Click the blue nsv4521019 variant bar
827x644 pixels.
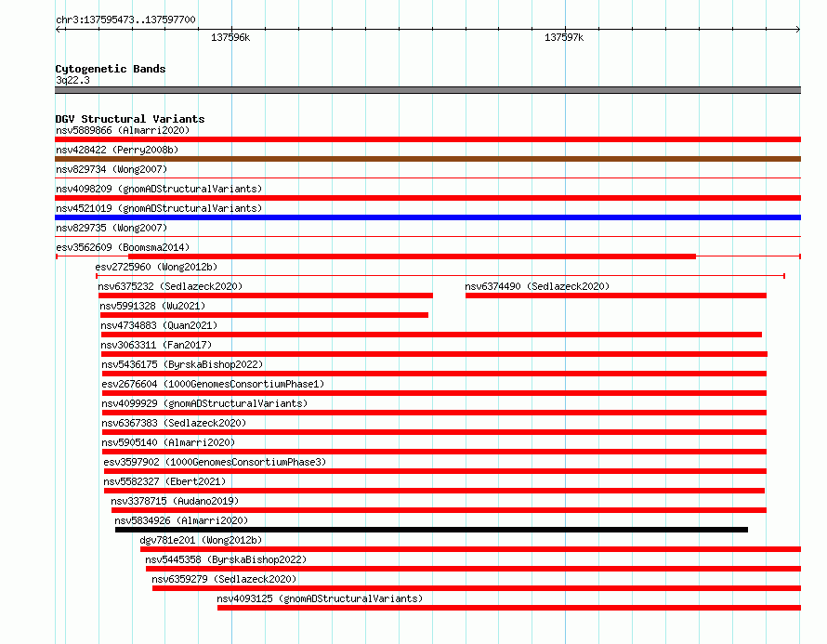point(427,217)
